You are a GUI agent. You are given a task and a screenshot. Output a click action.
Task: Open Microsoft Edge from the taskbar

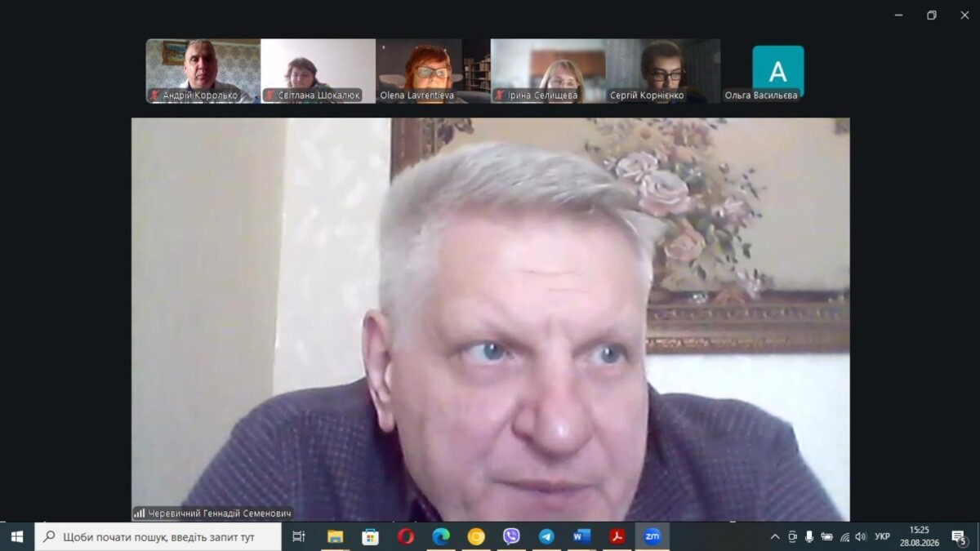click(x=441, y=536)
